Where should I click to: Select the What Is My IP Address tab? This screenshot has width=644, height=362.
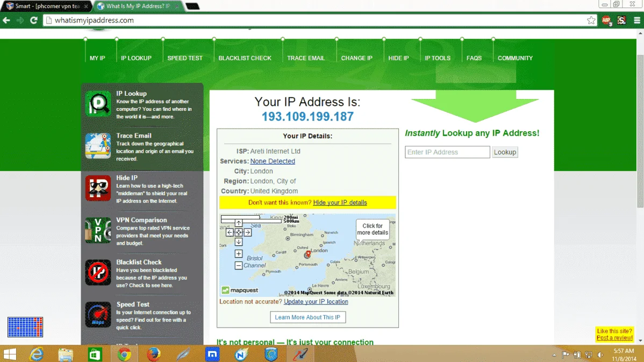(x=138, y=6)
